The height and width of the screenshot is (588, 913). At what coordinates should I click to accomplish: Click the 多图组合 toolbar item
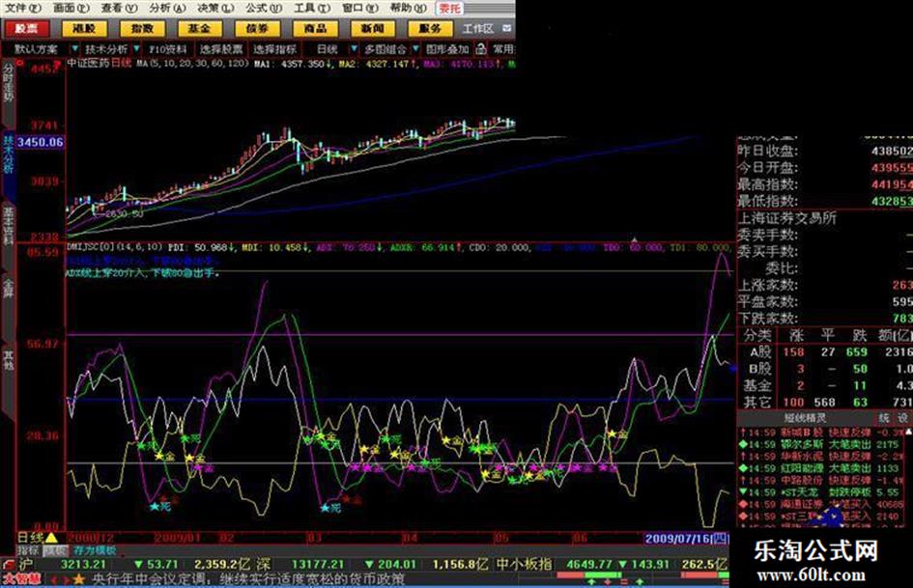pos(385,49)
